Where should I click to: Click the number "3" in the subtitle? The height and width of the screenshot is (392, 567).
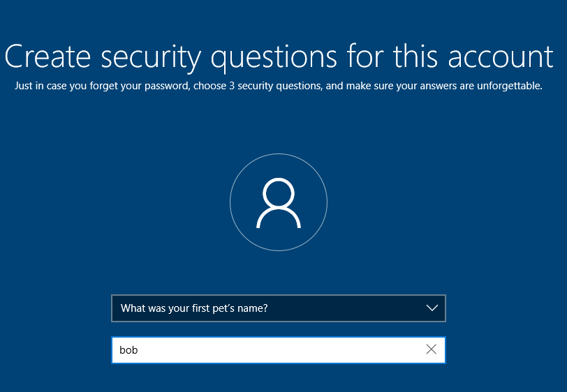pos(232,86)
